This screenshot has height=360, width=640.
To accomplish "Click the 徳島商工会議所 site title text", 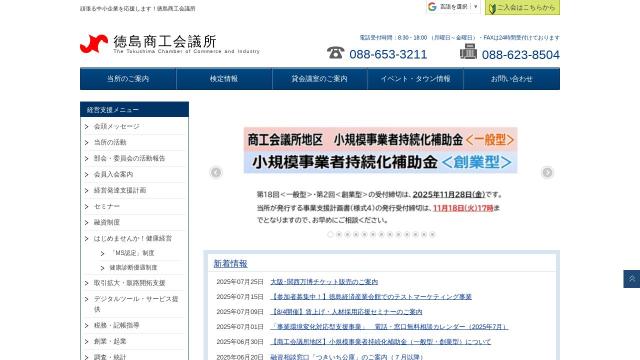I will 165,41.
